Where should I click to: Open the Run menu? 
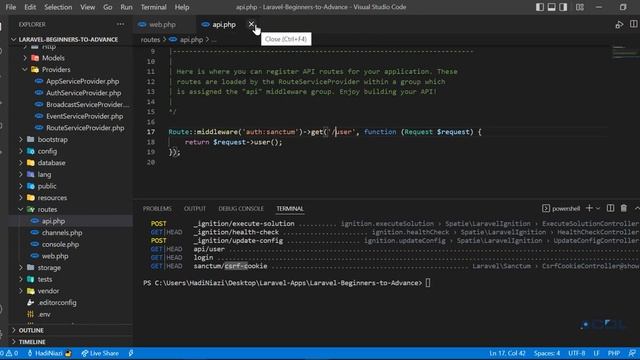coord(126,7)
